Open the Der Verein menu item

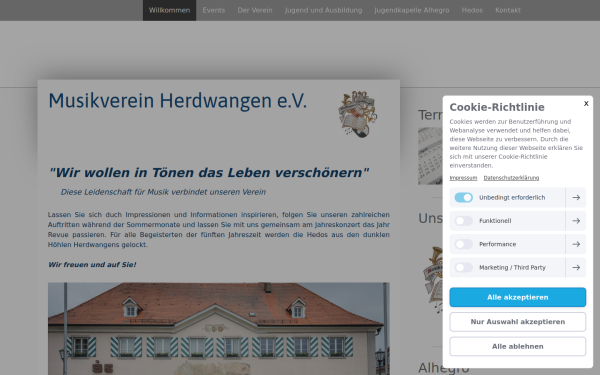tap(255, 10)
